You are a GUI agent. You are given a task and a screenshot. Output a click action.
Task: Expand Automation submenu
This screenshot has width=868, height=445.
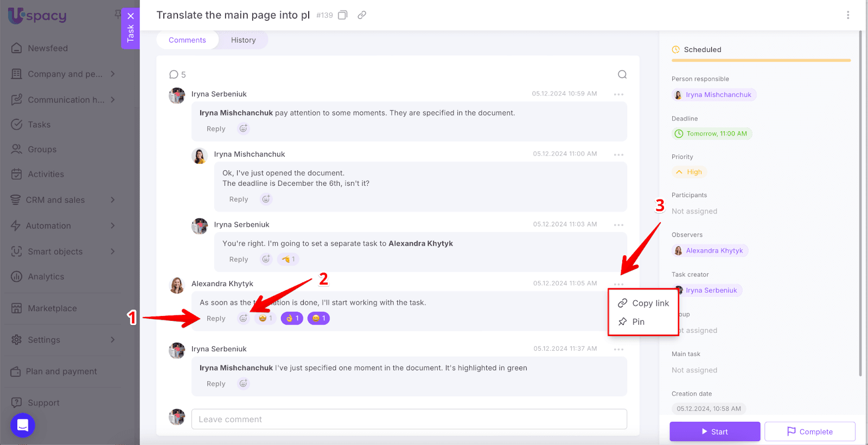coord(113,225)
